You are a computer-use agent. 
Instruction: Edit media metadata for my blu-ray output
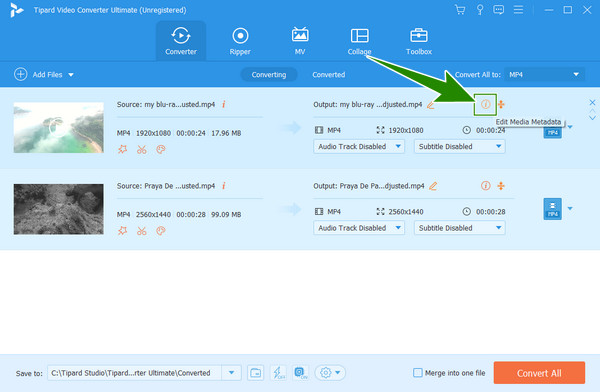(485, 104)
